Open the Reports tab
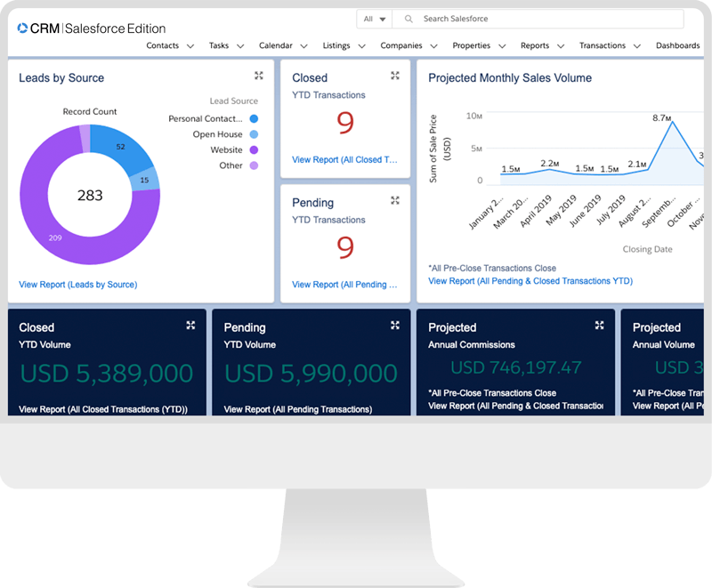712x588 pixels. (x=535, y=45)
